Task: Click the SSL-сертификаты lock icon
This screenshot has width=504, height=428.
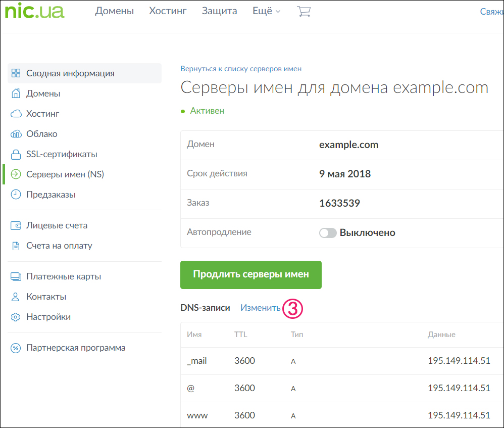Action: [x=16, y=154]
